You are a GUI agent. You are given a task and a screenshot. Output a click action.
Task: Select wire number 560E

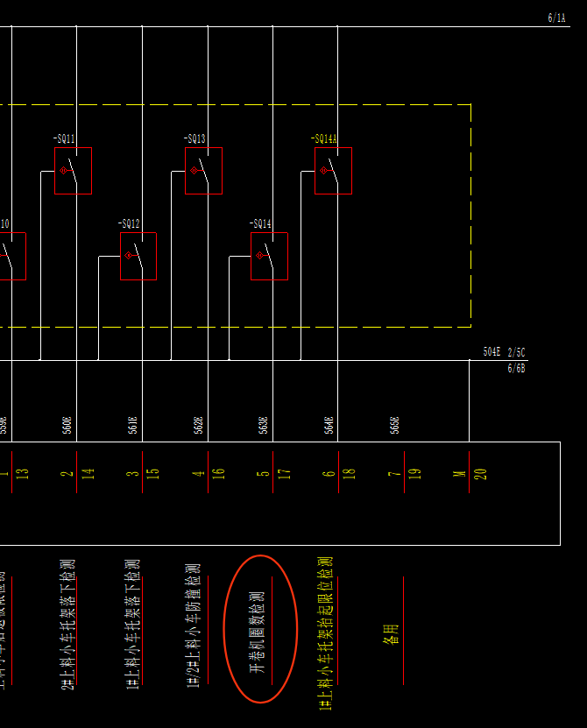click(67, 425)
